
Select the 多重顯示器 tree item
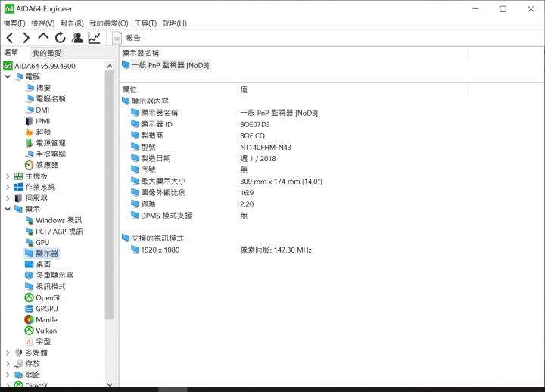[x=49, y=275]
